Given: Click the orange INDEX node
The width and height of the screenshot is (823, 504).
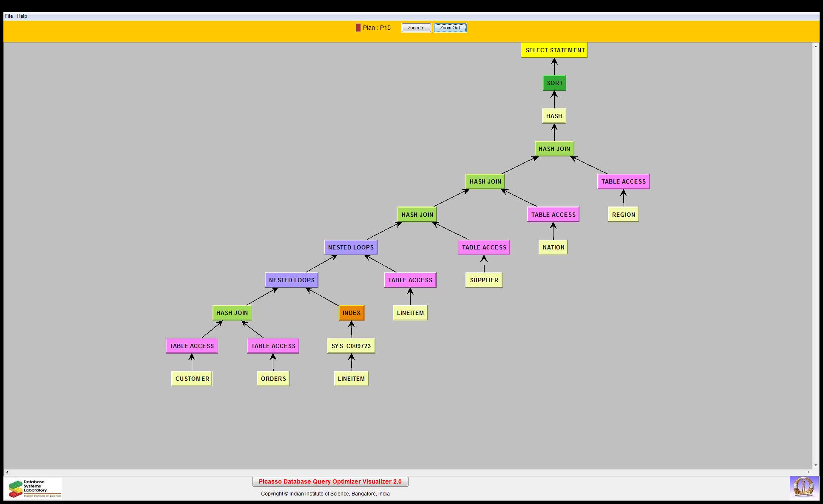Looking at the screenshot, I should click(352, 313).
